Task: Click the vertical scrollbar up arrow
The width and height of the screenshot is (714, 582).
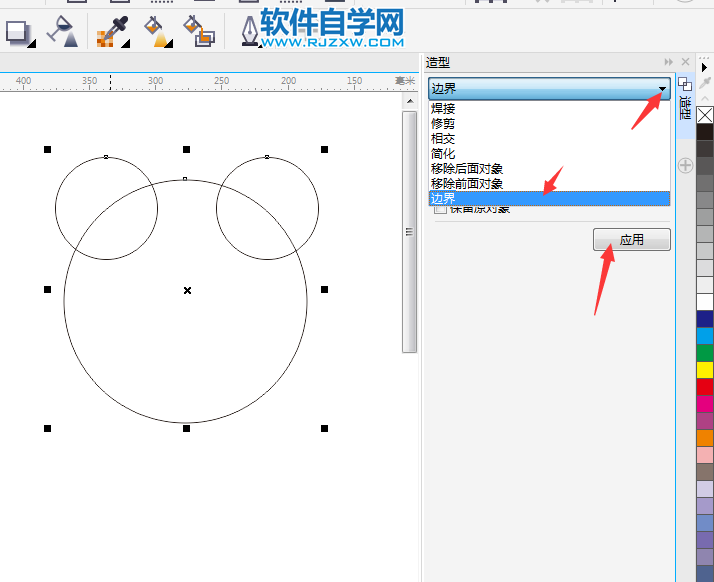Action: click(x=410, y=101)
